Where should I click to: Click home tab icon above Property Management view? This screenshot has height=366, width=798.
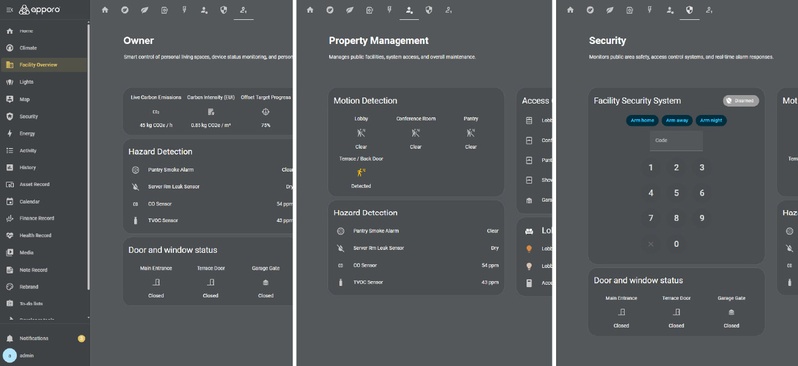click(310, 10)
